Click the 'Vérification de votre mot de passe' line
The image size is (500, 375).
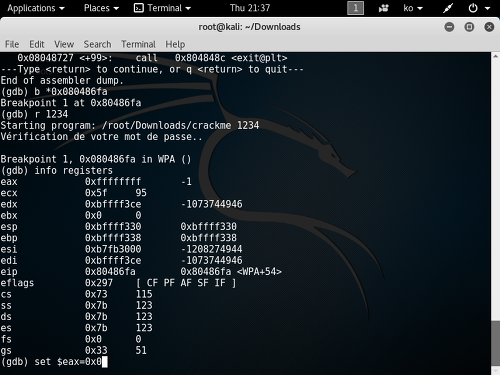point(102,137)
